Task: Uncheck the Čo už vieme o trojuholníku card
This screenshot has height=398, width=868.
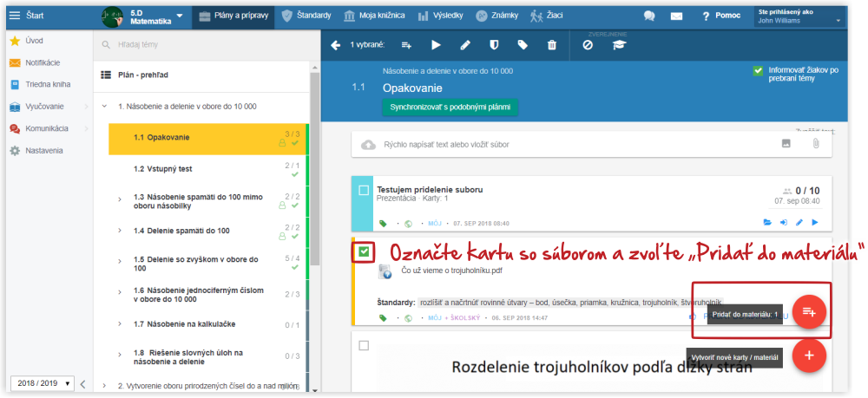Action: [364, 252]
